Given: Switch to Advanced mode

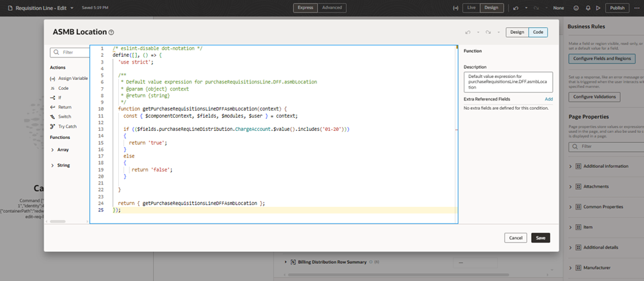Looking at the screenshot, I should pyautogui.click(x=332, y=8).
